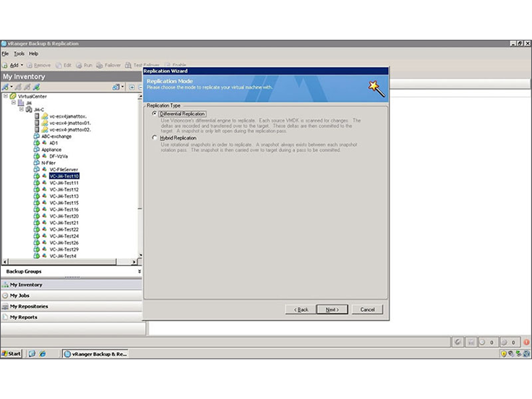Open the Help menu

click(33, 53)
